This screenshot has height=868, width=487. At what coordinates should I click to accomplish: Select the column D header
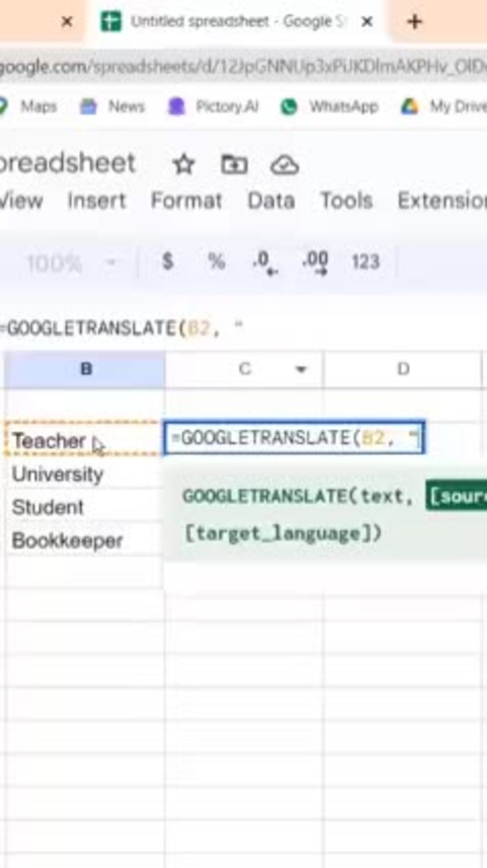tap(403, 369)
